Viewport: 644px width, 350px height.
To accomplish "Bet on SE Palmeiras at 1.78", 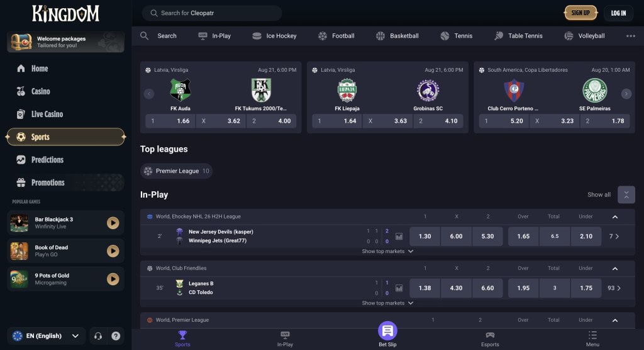I will (605, 121).
